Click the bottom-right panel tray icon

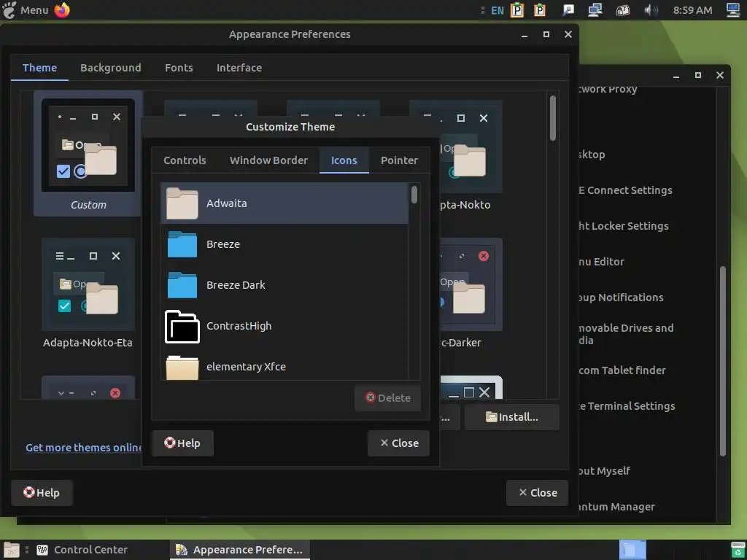click(x=738, y=550)
